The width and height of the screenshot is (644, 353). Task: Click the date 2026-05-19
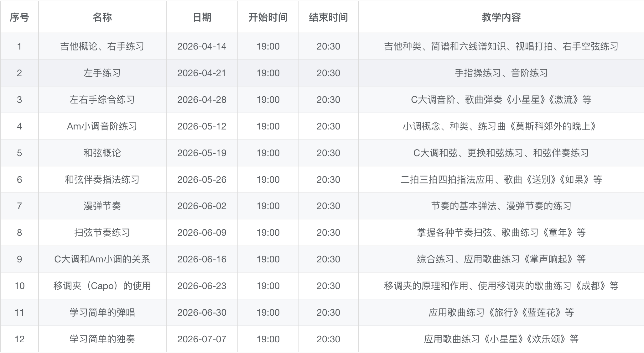202,153
